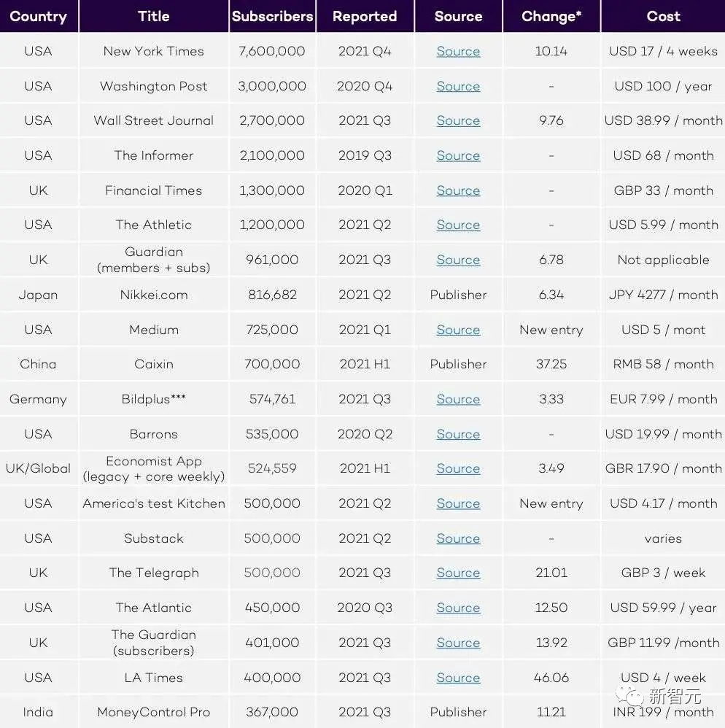Screen dimensions: 725x728
Task: Click the LA Times Source link
Action: tap(458, 678)
